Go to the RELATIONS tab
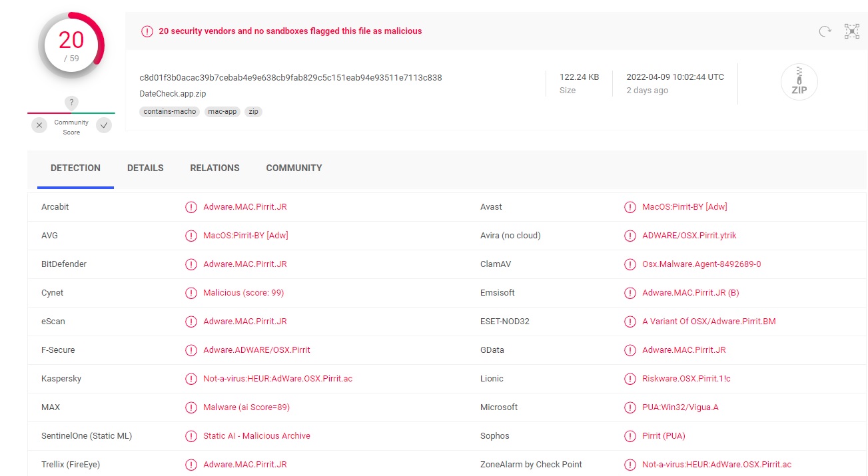The image size is (868, 476). [x=215, y=168]
